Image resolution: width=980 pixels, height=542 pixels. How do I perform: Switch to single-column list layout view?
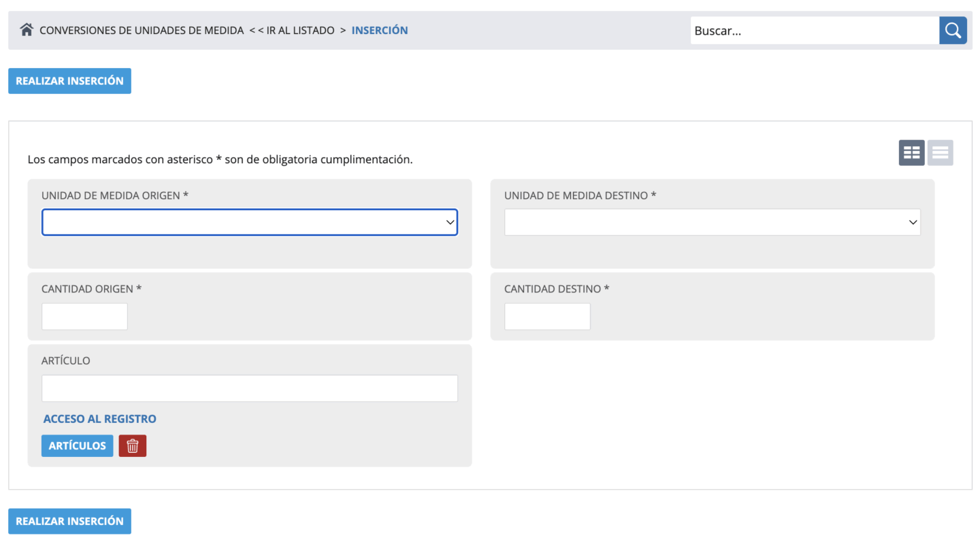tap(940, 153)
